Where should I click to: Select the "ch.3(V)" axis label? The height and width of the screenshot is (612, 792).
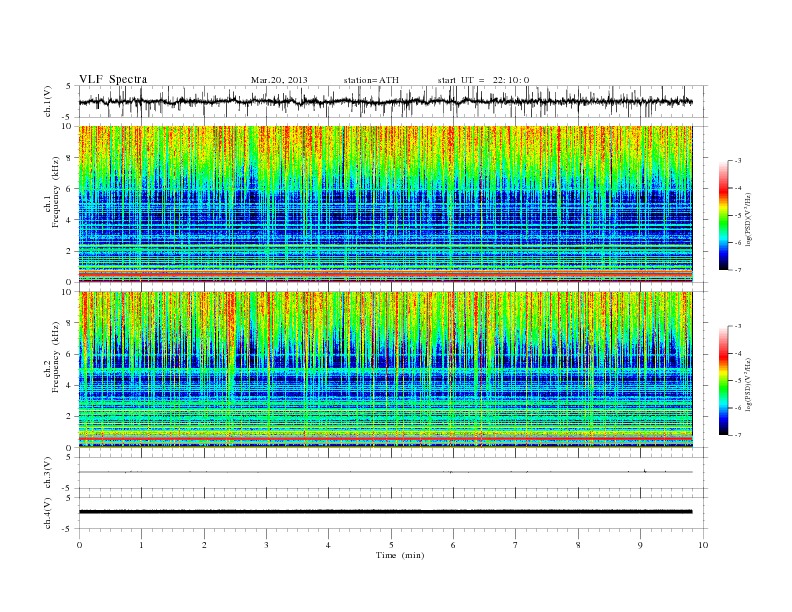point(47,473)
